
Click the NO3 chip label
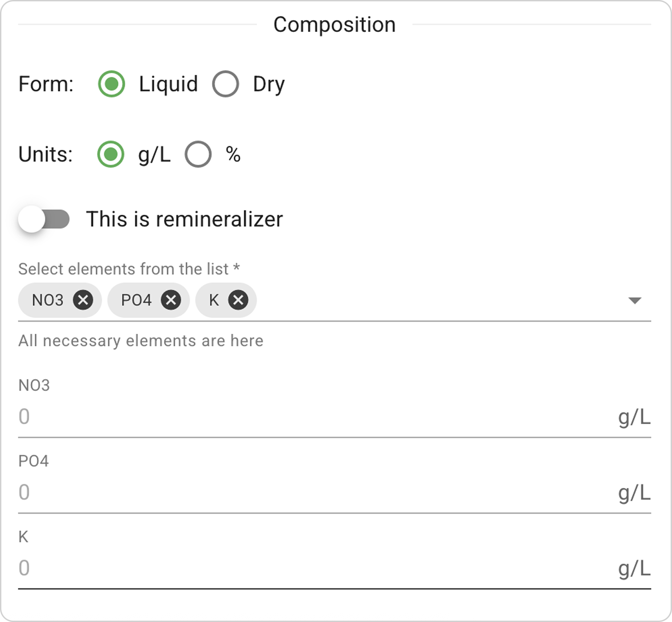47,300
